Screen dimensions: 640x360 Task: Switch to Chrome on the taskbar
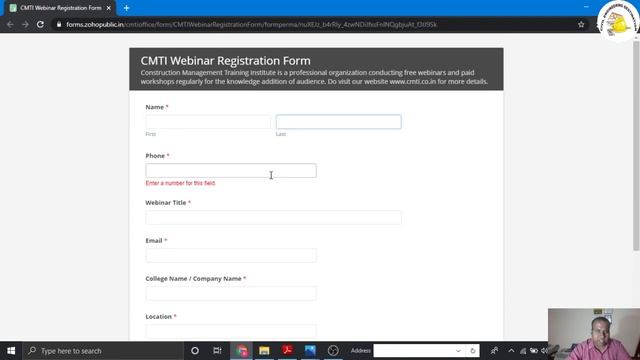[241, 351]
